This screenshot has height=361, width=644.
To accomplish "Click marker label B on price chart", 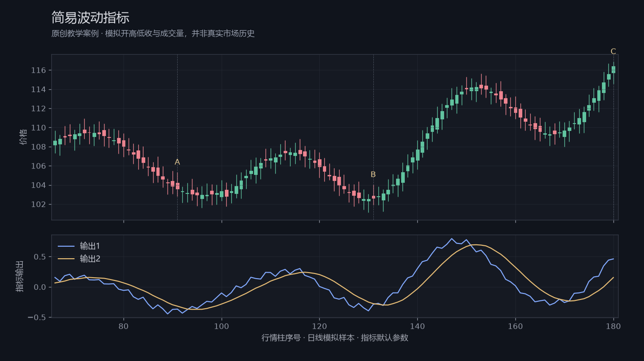I will tap(373, 174).
